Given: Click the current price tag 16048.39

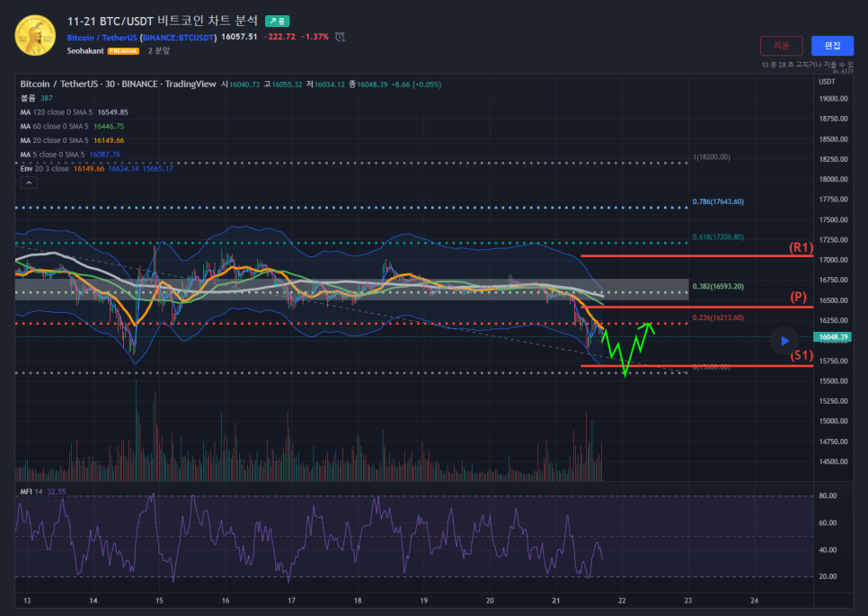Looking at the screenshot, I should 834,337.
